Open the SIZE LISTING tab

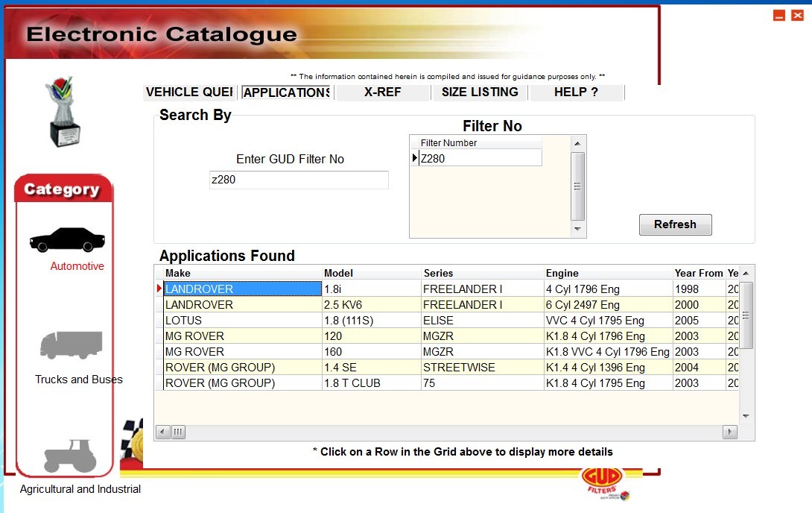click(x=480, y=92)
